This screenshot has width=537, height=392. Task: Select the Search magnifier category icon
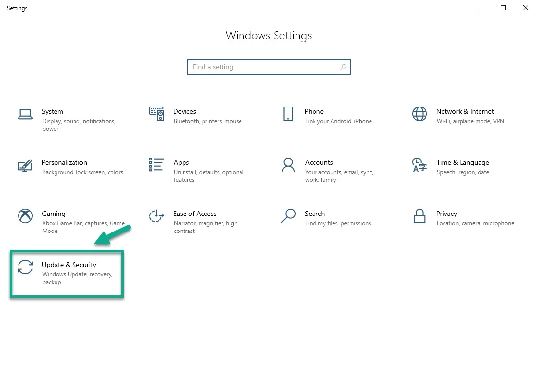pos(288,216)
